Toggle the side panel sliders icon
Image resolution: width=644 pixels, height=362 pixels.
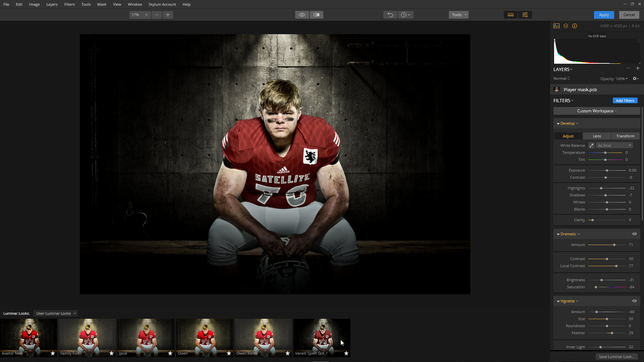pyautogui.click(x=525, y=15)
